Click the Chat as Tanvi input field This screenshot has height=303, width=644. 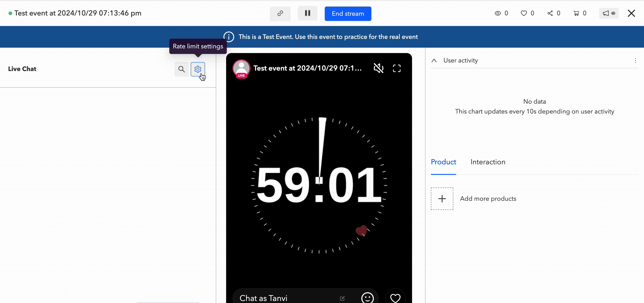tap(275, 298)
